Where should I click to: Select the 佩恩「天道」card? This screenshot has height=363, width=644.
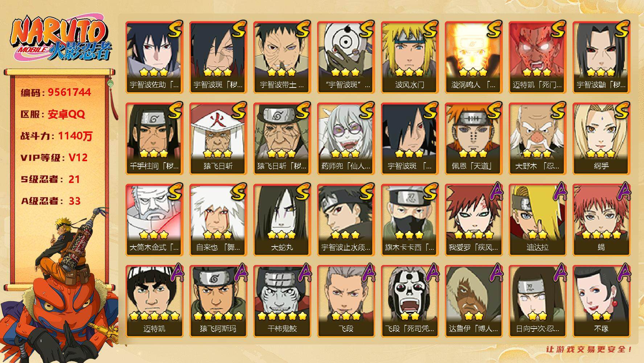[473, 138]
